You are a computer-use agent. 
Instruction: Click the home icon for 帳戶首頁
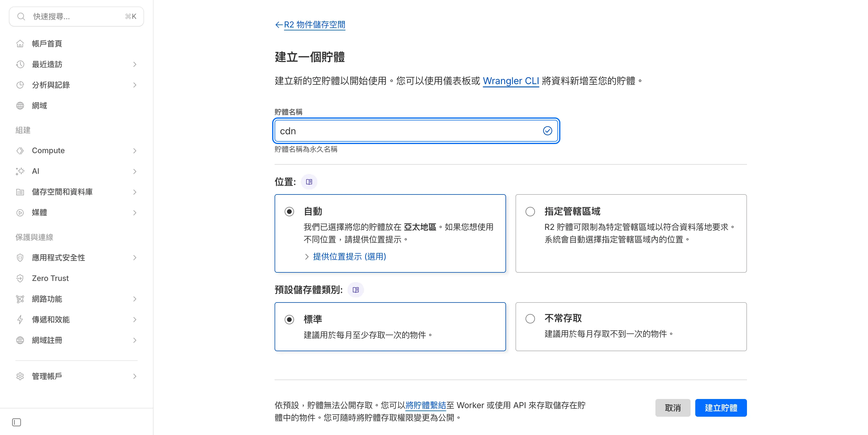(x=20, y=44)
